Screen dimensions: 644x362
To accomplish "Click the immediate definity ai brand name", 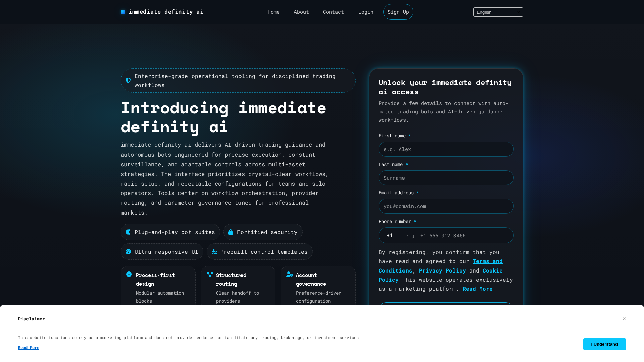I will point(166,12).
